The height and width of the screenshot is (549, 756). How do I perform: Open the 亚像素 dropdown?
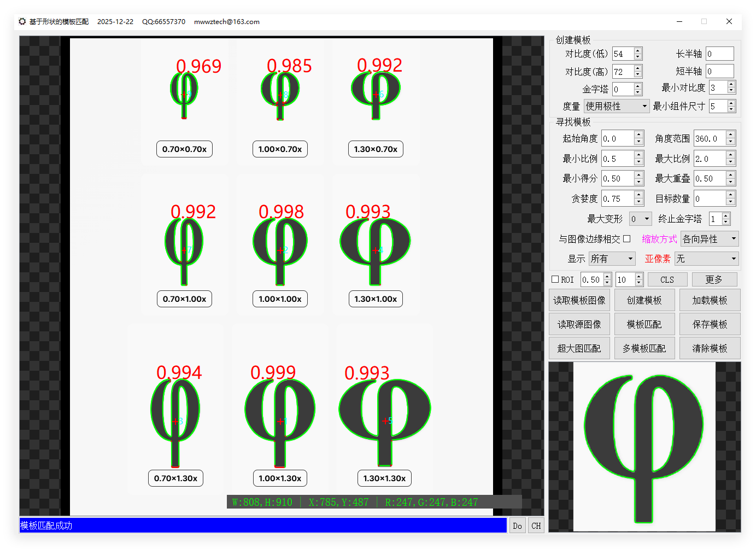(706, 259)
